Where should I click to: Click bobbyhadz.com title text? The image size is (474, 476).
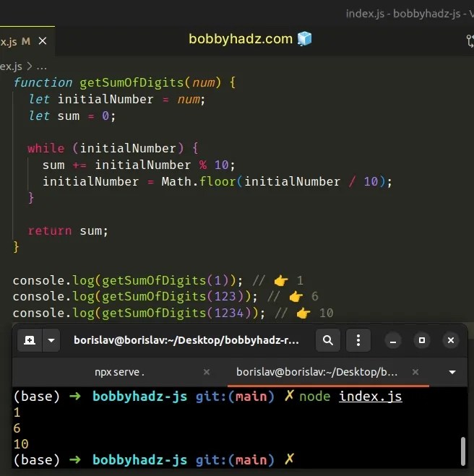(x=241, y=39)
